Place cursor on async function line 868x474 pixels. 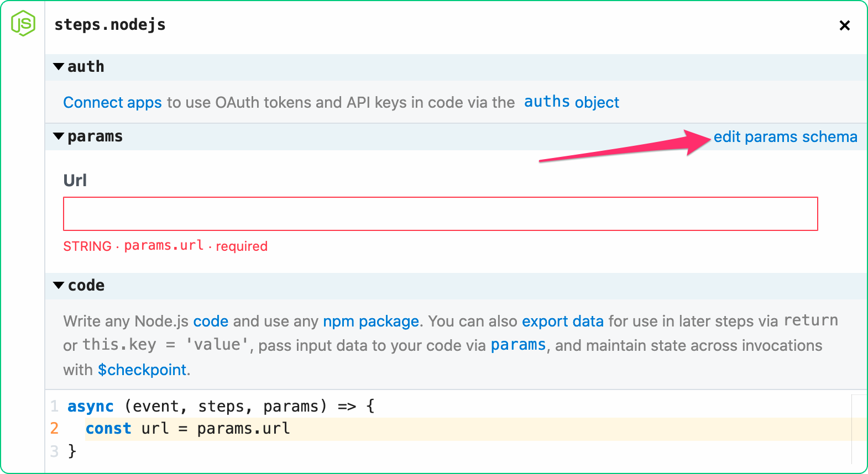coord(221,407)
